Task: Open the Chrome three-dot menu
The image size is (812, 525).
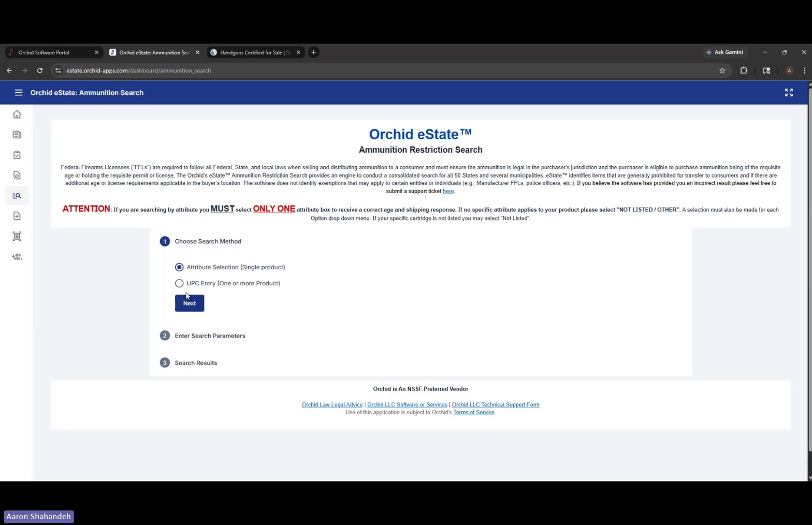Action: pyautogui.click(x=804, y=70)
